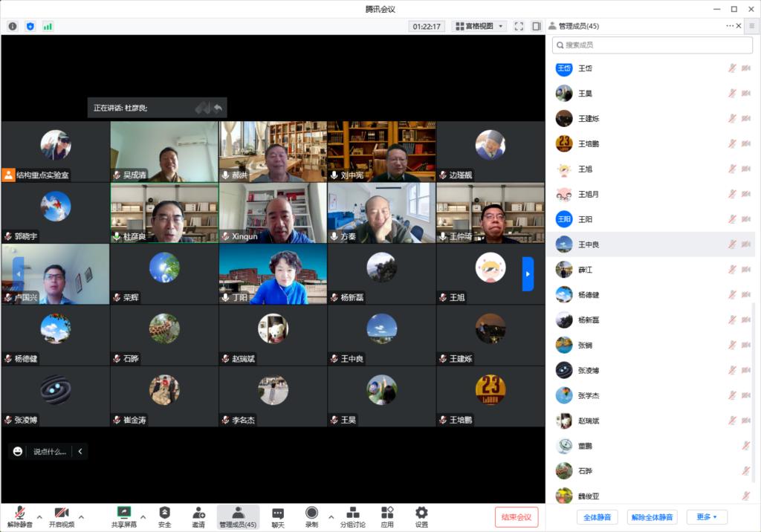Open meeting settings gear
The width and height of the screenshot is (761, 532).
pos(421,517)
